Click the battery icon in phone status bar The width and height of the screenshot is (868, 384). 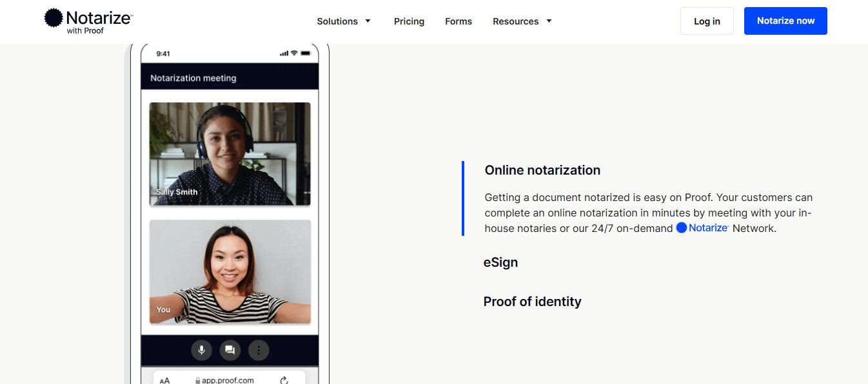[x=305, y=53]
